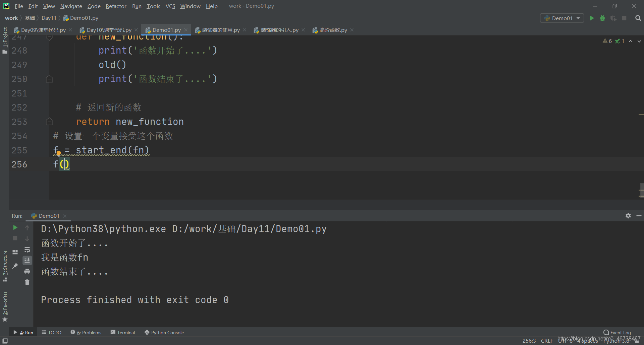Click the Print icon in Run panel
The width and height of the screenshot is (644, 345).
(27, 271)
